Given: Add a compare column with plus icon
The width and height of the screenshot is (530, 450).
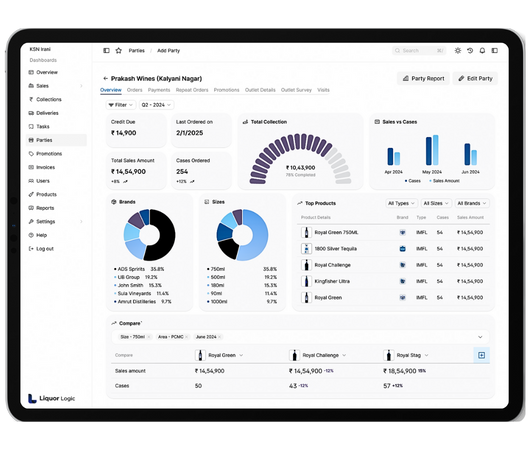Looking at the screenshot, I should (x=482, y=355).
